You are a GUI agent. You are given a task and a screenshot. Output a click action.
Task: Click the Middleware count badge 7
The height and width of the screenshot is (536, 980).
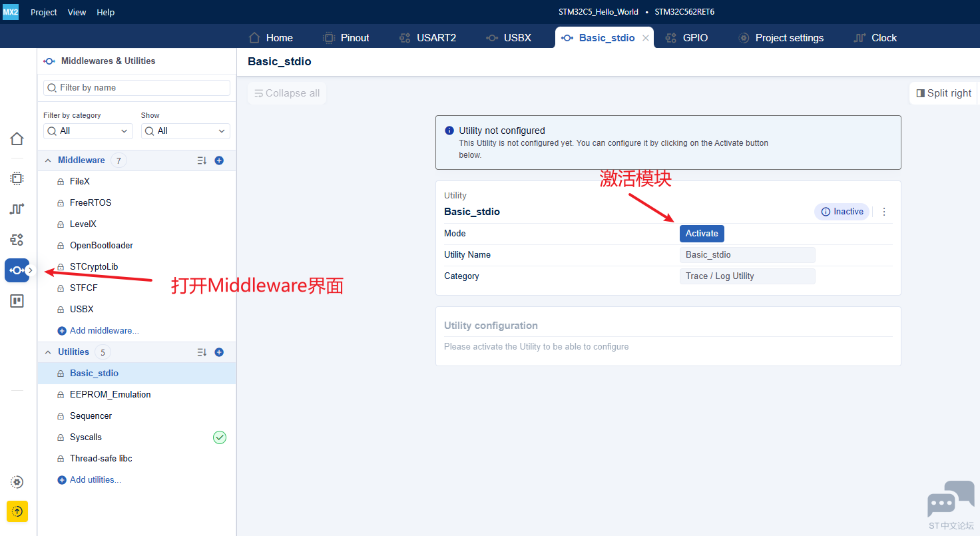tap(119, 160)
